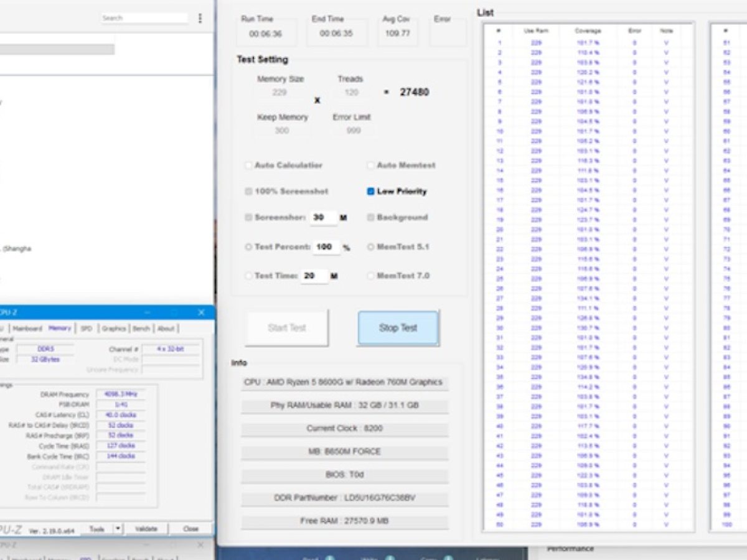Click the Memory Size field showing 229

tap(280, 93)
